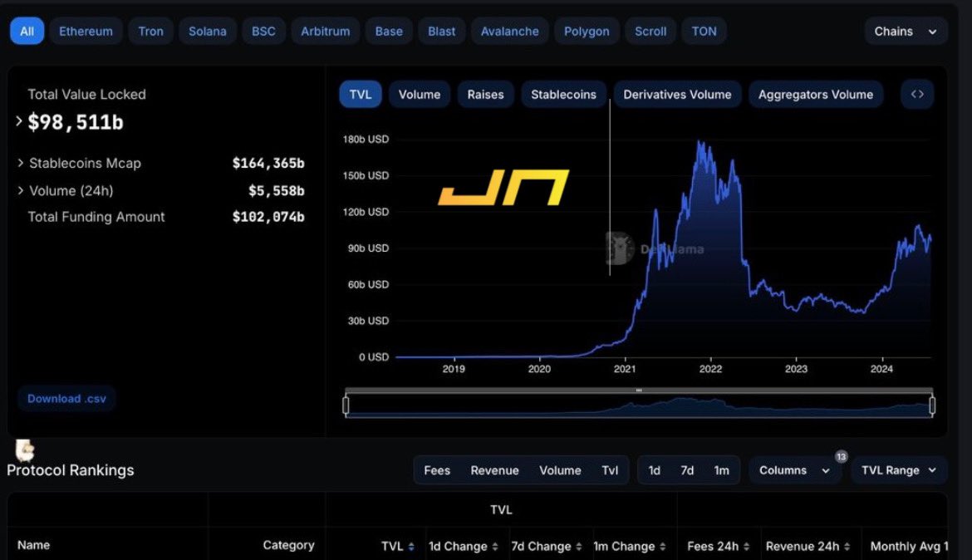Click the Monthly Avg column header
Image resolution: width=972 pixels, height=560 pixels.
[909, 547]
